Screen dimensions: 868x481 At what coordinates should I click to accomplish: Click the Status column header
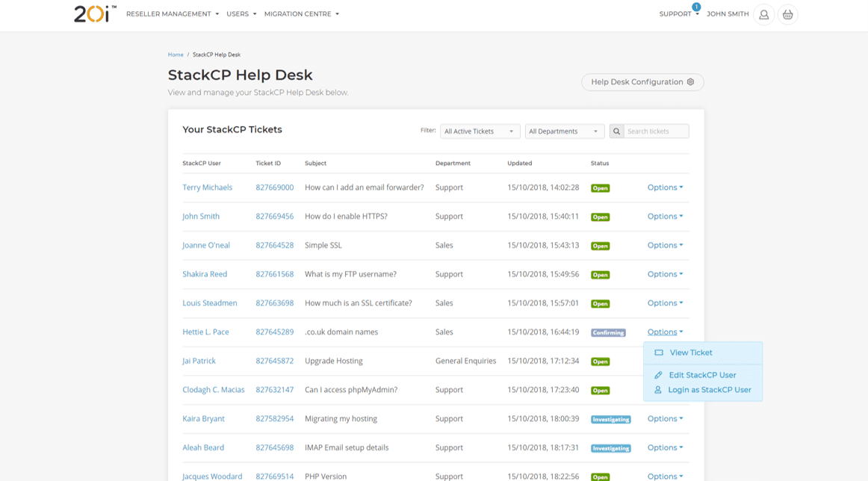point(600,164)
